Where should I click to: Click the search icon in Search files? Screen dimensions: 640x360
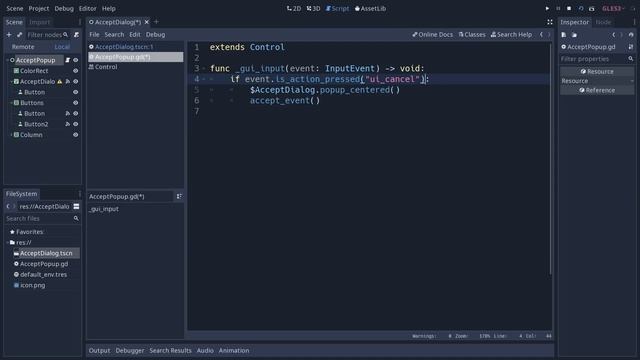point(76,219)
